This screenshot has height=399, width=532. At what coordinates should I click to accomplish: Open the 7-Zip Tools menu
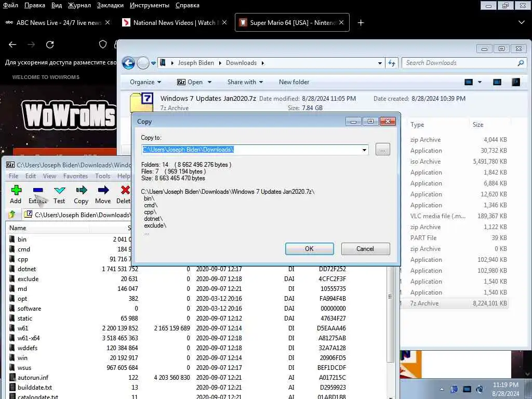point(102,176)
